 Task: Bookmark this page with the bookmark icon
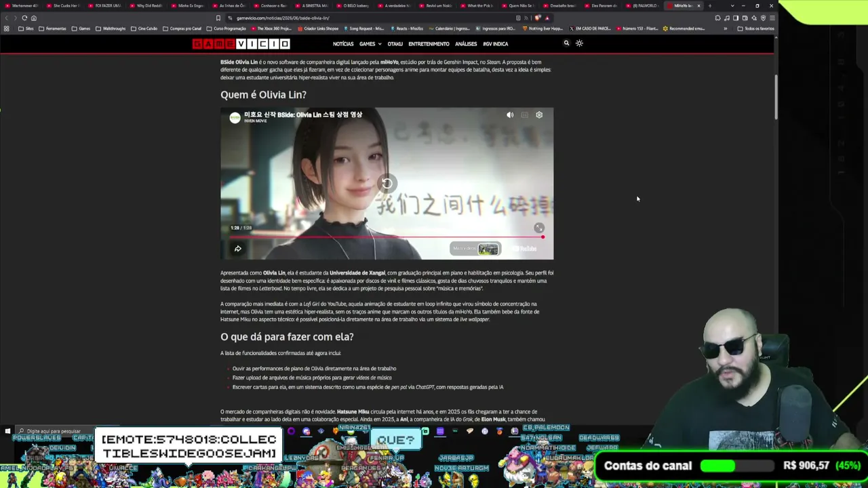[218, 18]
